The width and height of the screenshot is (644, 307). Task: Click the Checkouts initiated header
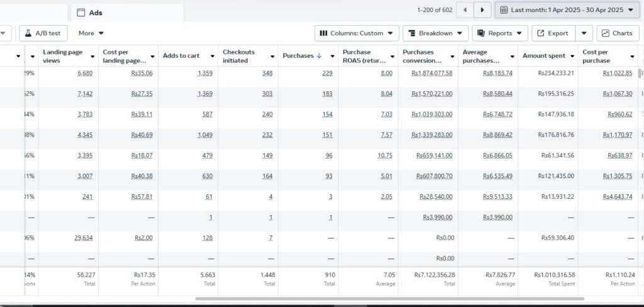click(x=238, y=56)
